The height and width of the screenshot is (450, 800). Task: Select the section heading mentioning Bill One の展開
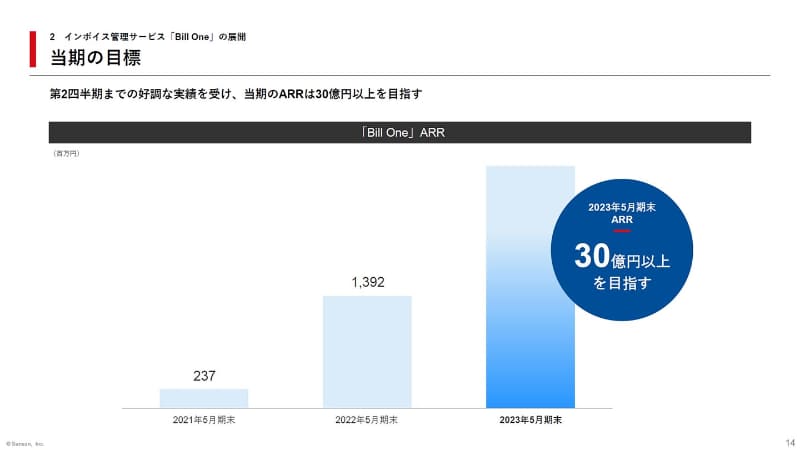coord(148,37)
